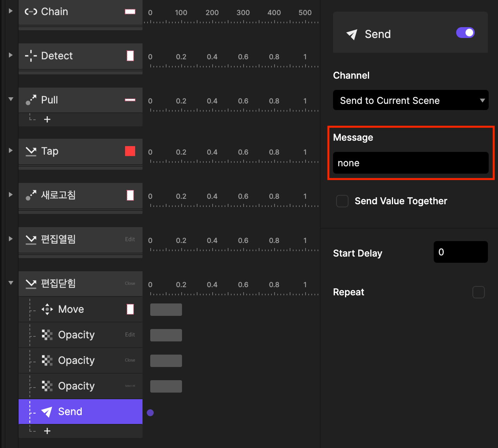498x448 pixels.
Task: Select the Send response row
Action: coord(81,412)
